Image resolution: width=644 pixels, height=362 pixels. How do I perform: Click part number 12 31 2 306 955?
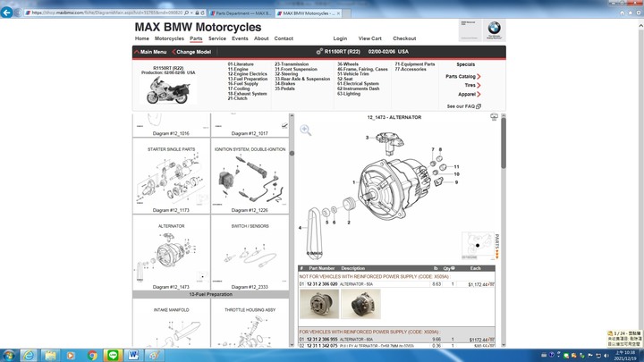pos(322,340)
